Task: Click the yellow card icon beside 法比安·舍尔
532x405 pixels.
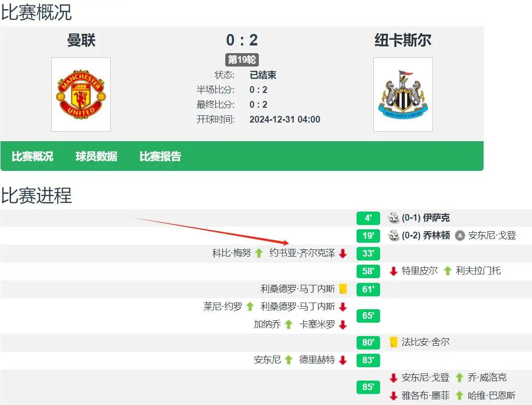Action: (x=393, y=342)
